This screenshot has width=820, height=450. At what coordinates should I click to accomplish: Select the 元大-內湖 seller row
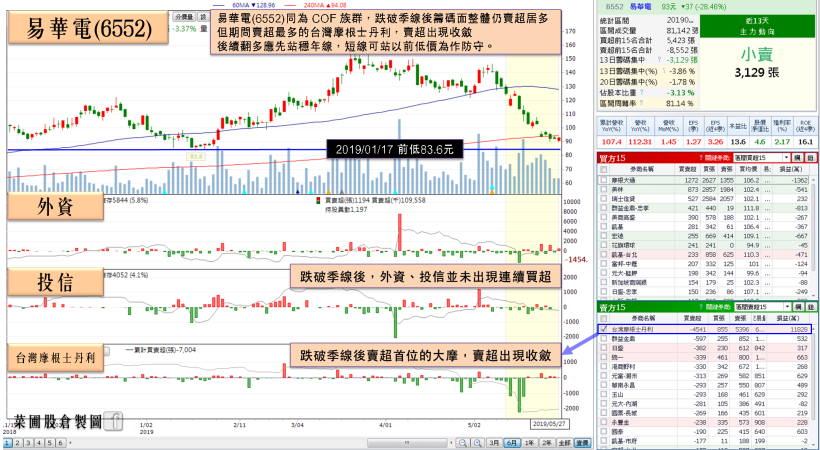pyautogui.click(x=704, y=404)
